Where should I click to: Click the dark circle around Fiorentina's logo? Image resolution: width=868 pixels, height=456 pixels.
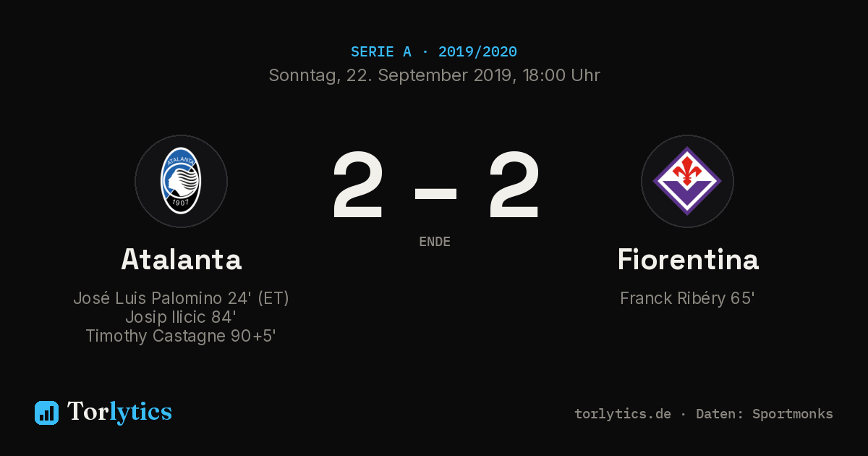pos(687,181)
